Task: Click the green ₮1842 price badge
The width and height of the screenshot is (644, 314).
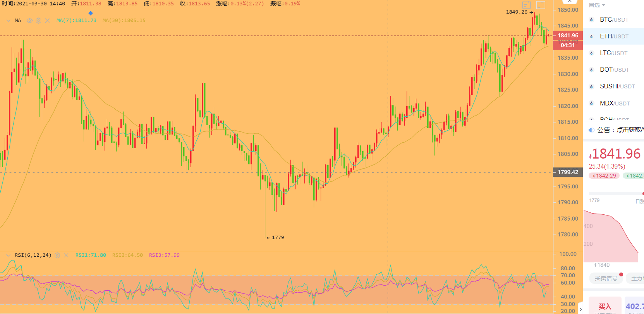Action: click(x=634, y=176)
